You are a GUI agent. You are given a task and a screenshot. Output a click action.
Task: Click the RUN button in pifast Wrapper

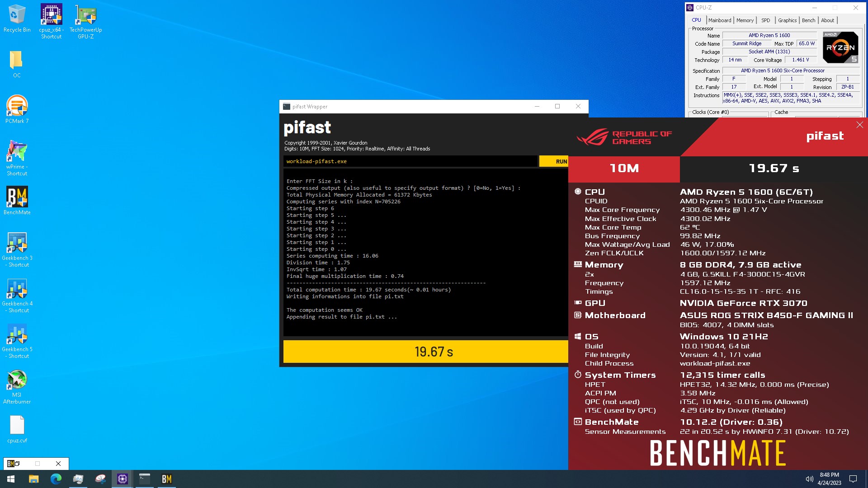coord(554,161)
